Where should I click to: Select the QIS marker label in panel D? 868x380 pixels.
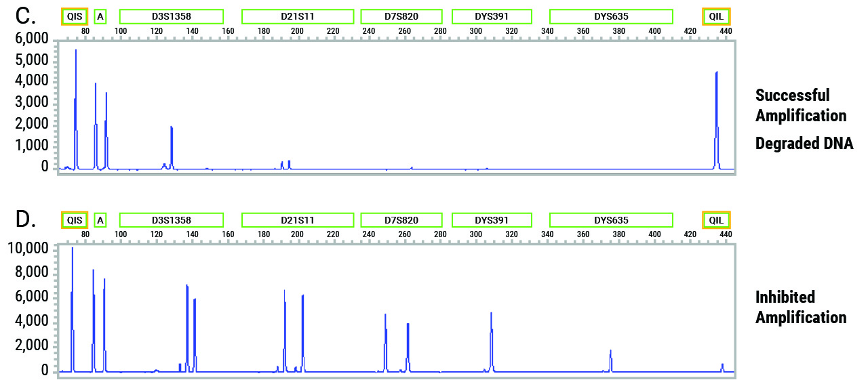(74, 220)
